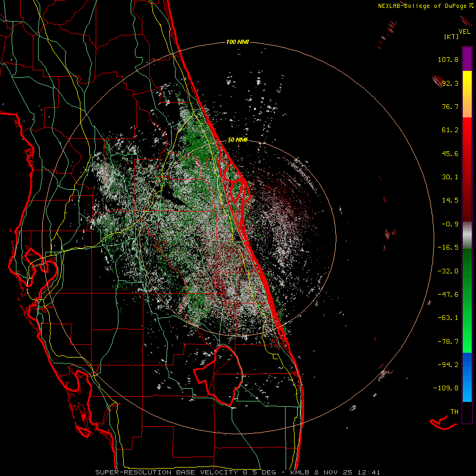The width and height of the screenshot is (476, 476).
Task: Click the -47.6 velocity scale value
Action: point(448,295)
